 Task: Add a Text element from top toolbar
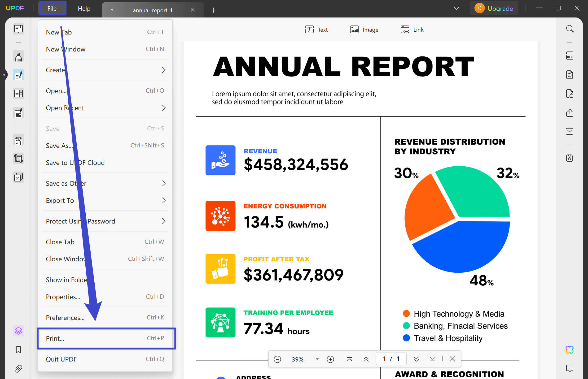(x=316, y=30)
